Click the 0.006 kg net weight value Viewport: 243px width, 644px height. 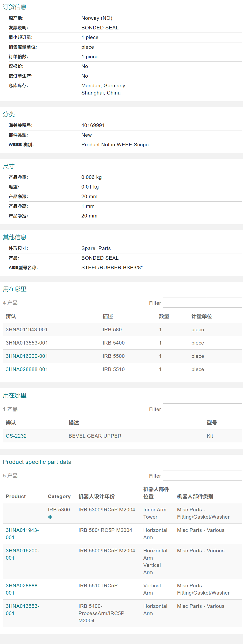click(x=91, y=177)
